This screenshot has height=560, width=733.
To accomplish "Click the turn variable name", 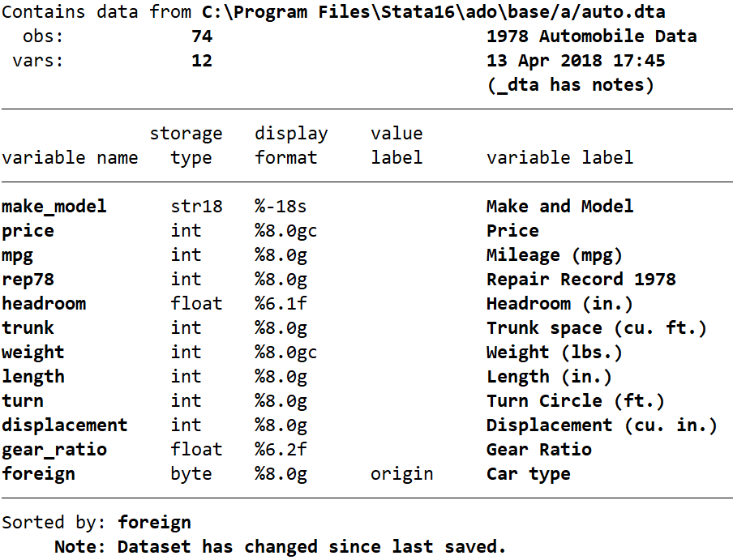I will [22, 401].
